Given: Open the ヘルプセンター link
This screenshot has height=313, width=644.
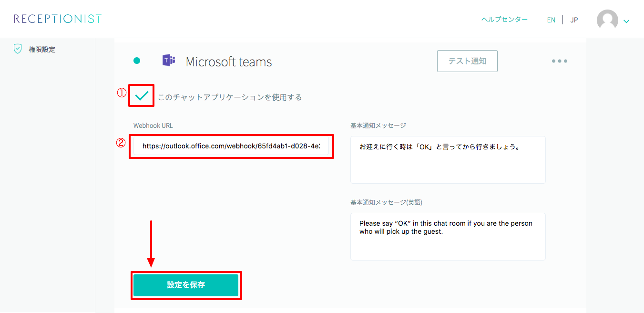Looking at the screenshot, I should pos(504,20).
